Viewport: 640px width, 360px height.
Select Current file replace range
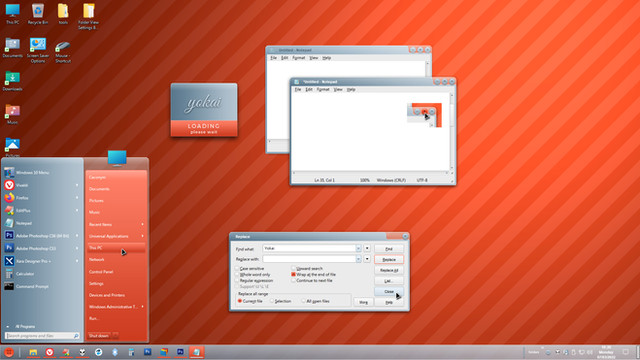pyautogui.click(x=250, y=301)
